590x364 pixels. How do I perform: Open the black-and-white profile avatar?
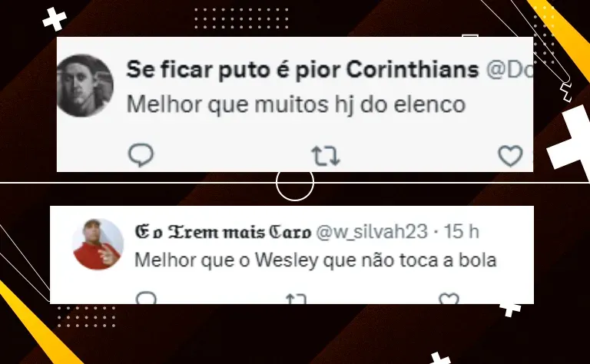(85, 86)
